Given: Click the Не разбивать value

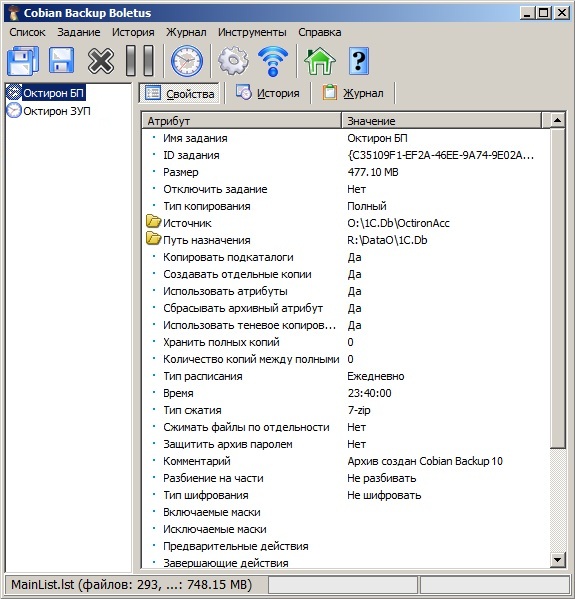Looking at the screenshot, I should click(381, 478).
